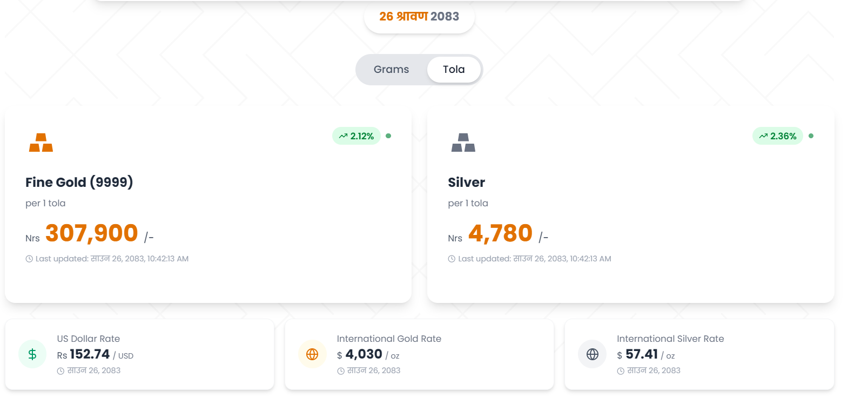Click the gray silver bars icon
Viewport: 868px width, 398px height.
coord(463,143)
